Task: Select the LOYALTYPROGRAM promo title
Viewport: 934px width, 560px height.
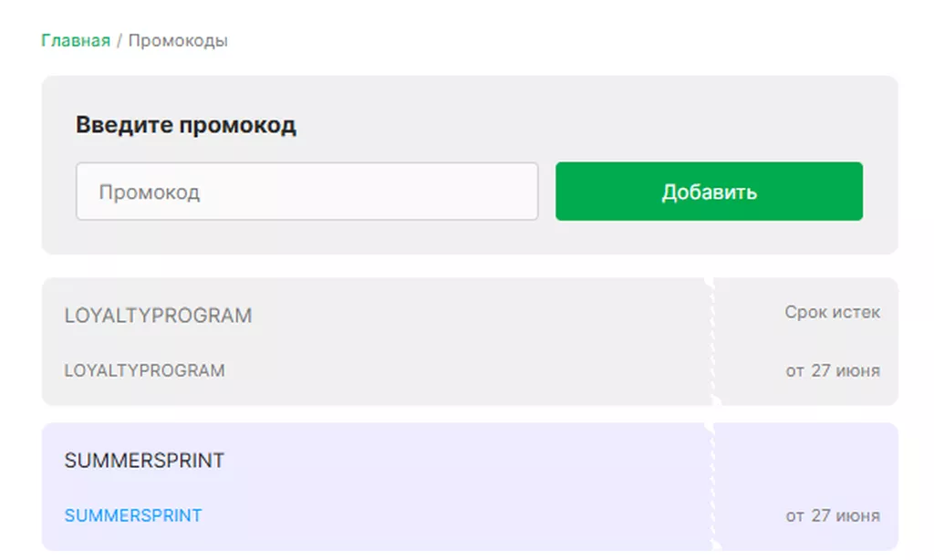Action: 158,316
